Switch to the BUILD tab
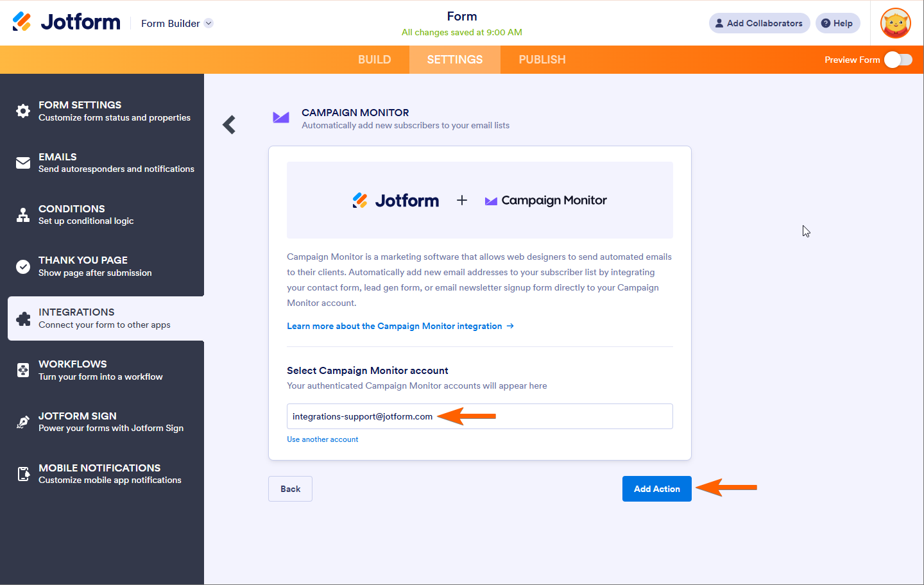 coord(374,60)
